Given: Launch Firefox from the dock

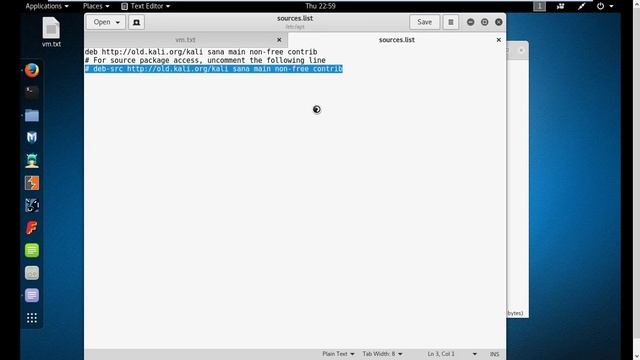Looking at the screenshot, I should 32,70.
